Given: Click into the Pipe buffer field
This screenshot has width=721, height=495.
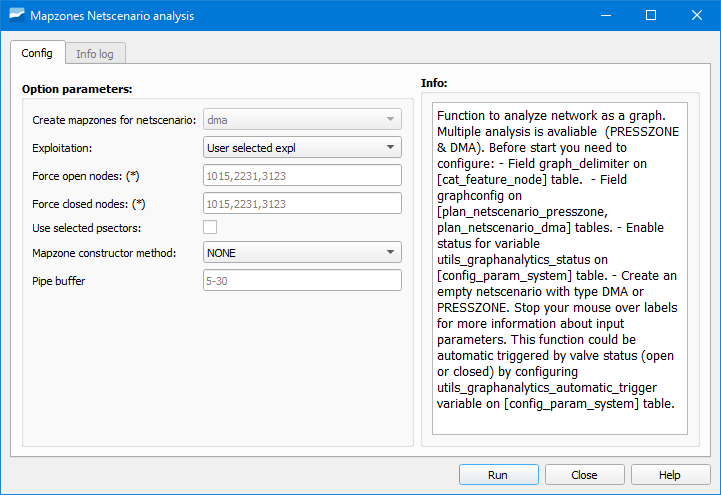Looking at the screenshot, I should click(302, 281).
